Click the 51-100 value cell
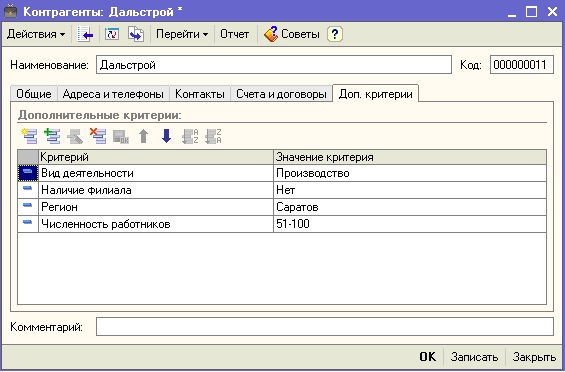The image size is (565, 372). (x=410, y=224)
